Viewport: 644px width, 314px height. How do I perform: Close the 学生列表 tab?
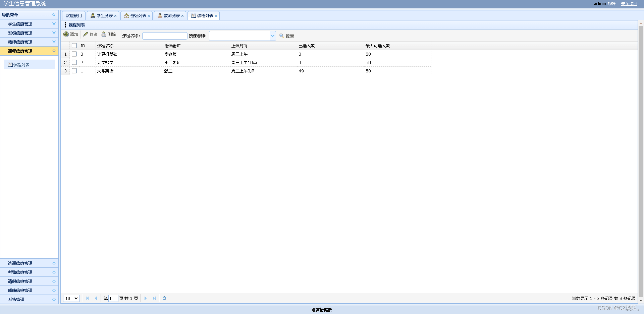coord(115,16)
